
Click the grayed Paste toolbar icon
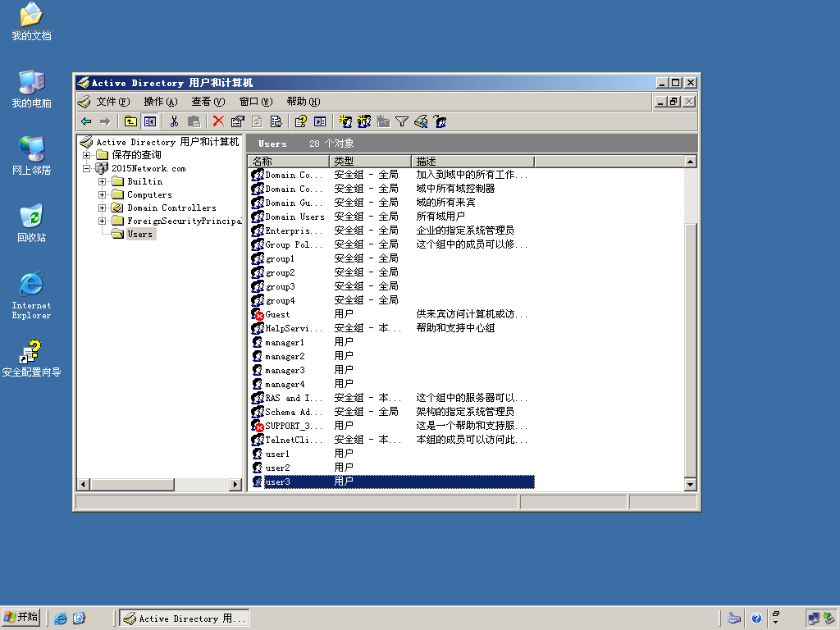click(194, 121)
